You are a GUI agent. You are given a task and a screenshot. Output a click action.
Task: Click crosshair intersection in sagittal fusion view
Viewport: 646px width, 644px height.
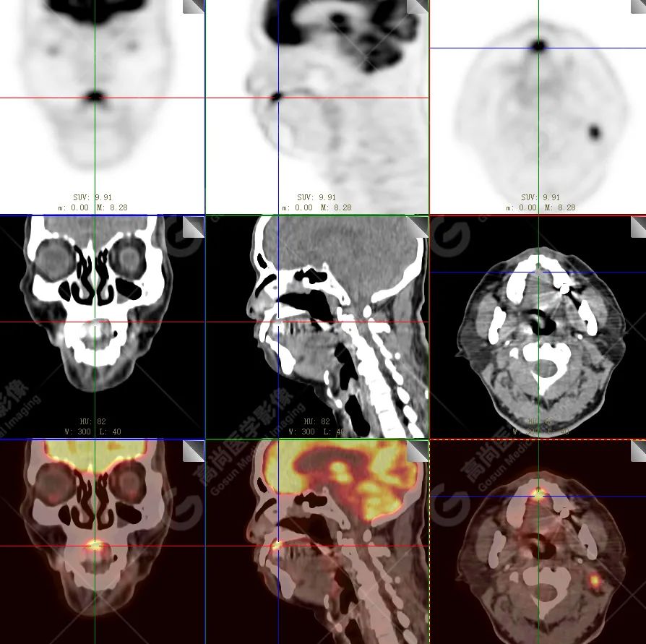pyautogui.click(x=279, y=546)
